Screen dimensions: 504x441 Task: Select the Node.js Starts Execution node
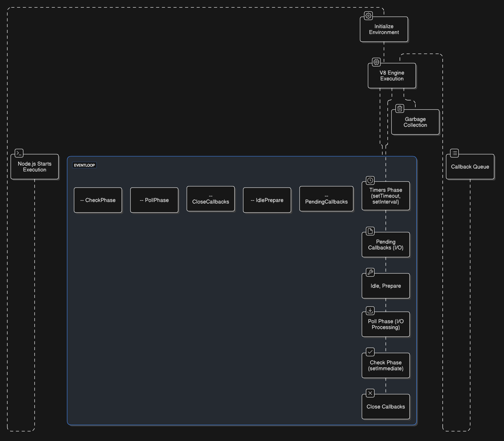click(x=35, y=167)
